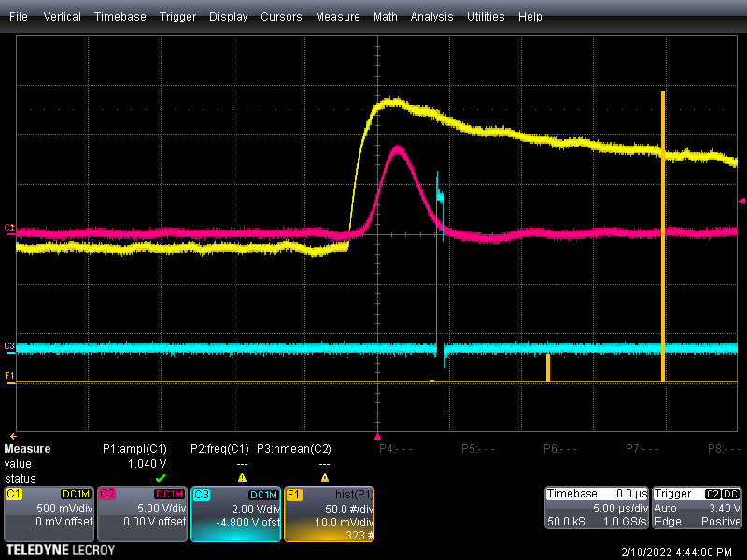This screenshot has height=560, width=747.
Task: Select the P3:hmean(C2) measurement
Action: pyautogui.click(x=294, y=449)
